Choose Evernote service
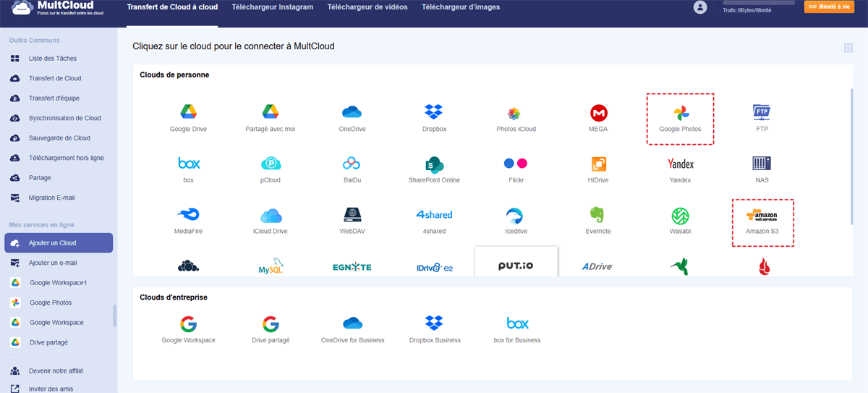Viewport: 868px width, 393px height. 598,221
